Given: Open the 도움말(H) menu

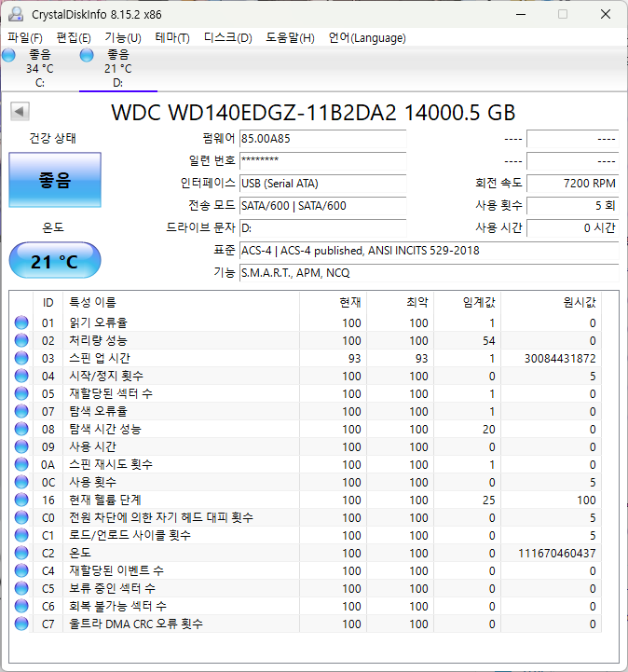Looking at the screenshot, I should pyautogui.click(x=290, y=37).
